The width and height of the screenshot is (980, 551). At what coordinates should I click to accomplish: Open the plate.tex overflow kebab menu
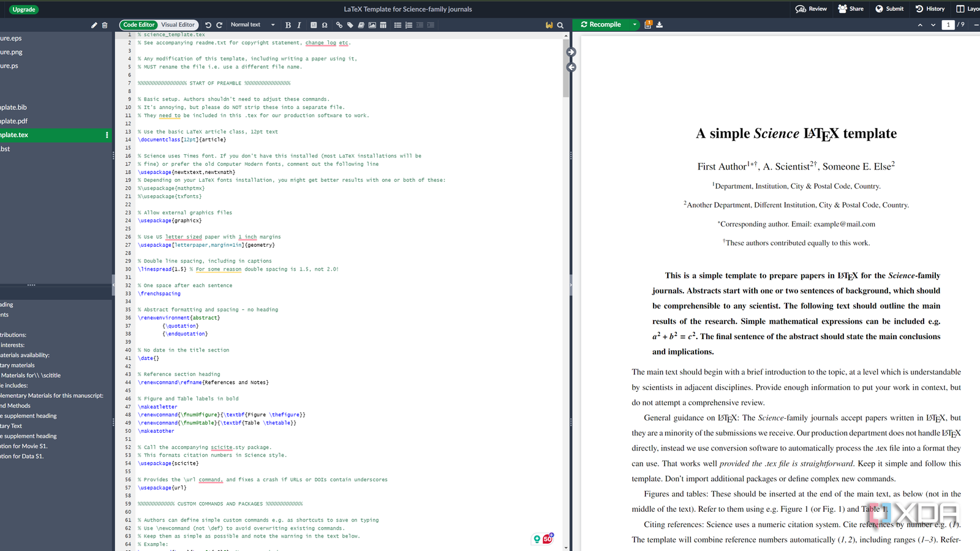[x=107, y=135]
